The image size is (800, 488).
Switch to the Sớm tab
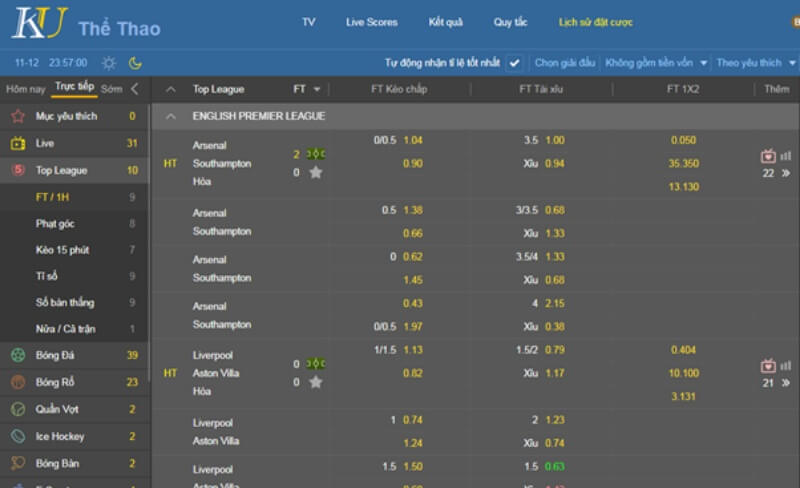[x=112, y=89]
